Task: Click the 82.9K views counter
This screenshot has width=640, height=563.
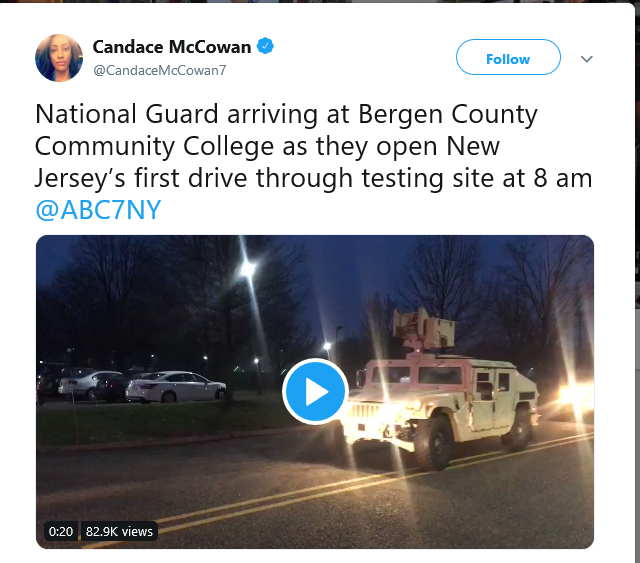Action: 119,531
